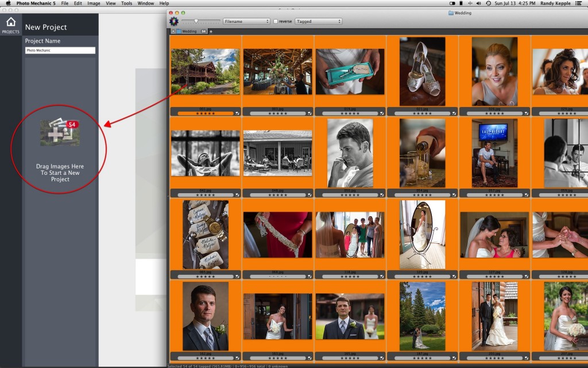
Task: Open the Tools menu
Action: [x=127, y=3]
